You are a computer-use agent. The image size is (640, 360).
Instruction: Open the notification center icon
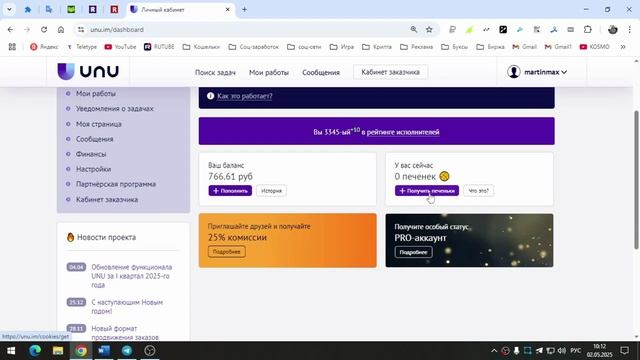pyautogui.click(x=624, y=351)
